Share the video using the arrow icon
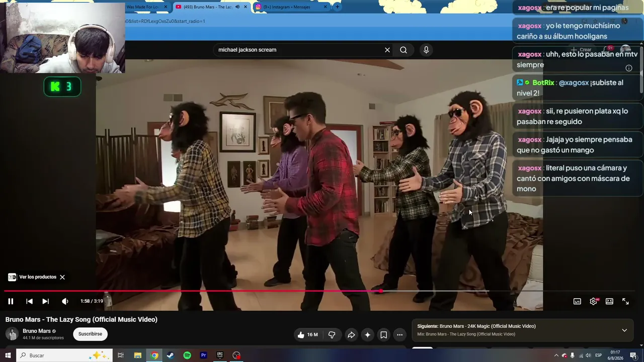Image resolution: width=644 pixels, height=362 pixels. pos(351,335)
